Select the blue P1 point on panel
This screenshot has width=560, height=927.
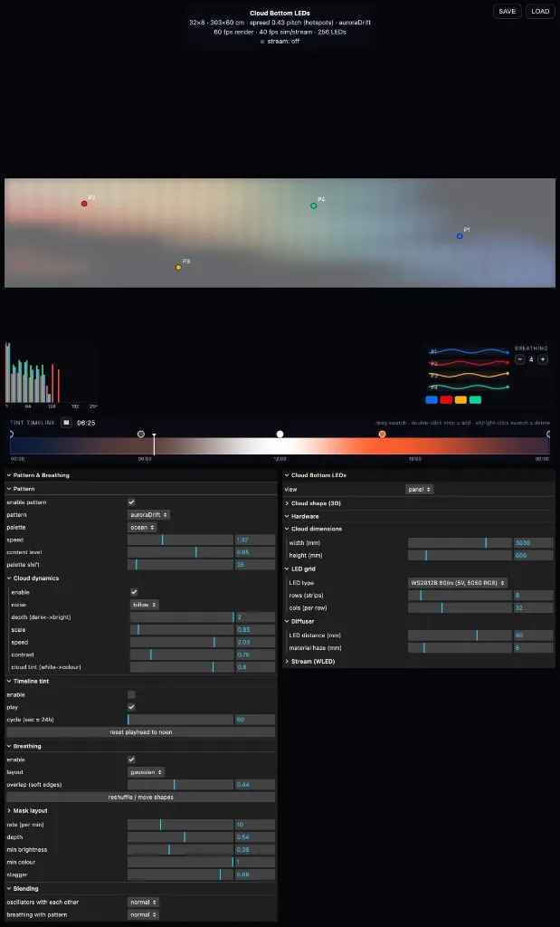click(460, 236)
